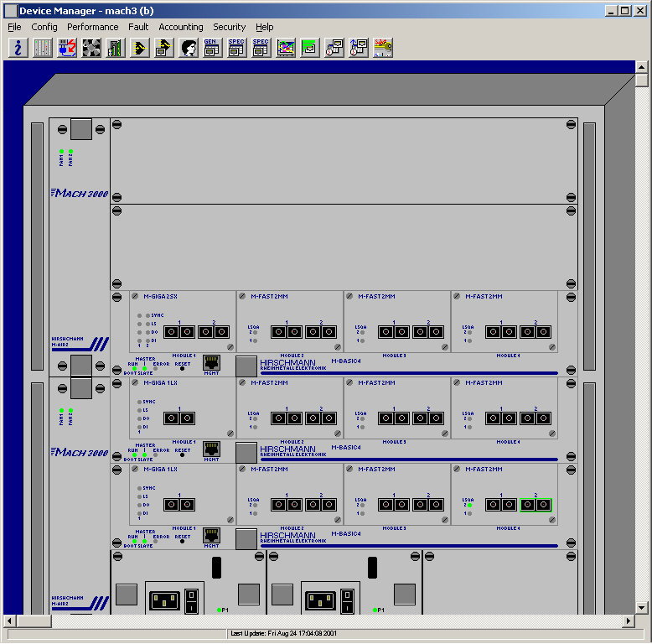The height and width of the screenshot is (644, 652).
Task: Click the plug connection toolbar icon
Action: click(x=66, y=48)
